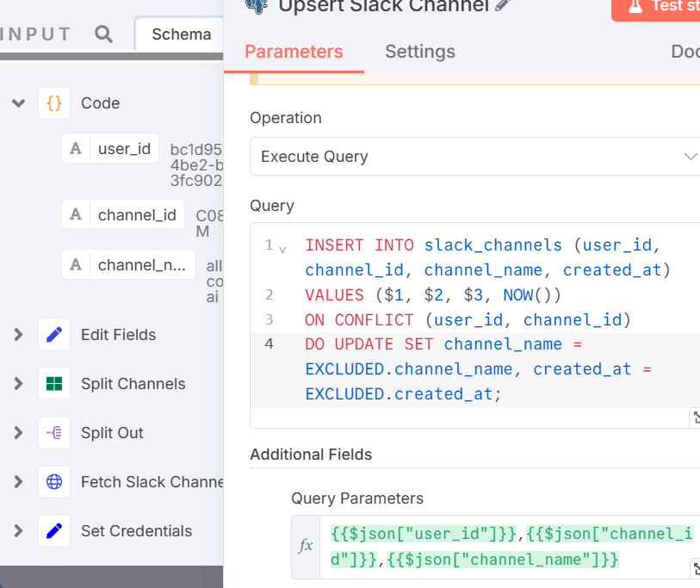700x588 pixels.
Task: Fold query line 1 with the gutter arrow
Action: pyautogui.click(x=282, y=250)
